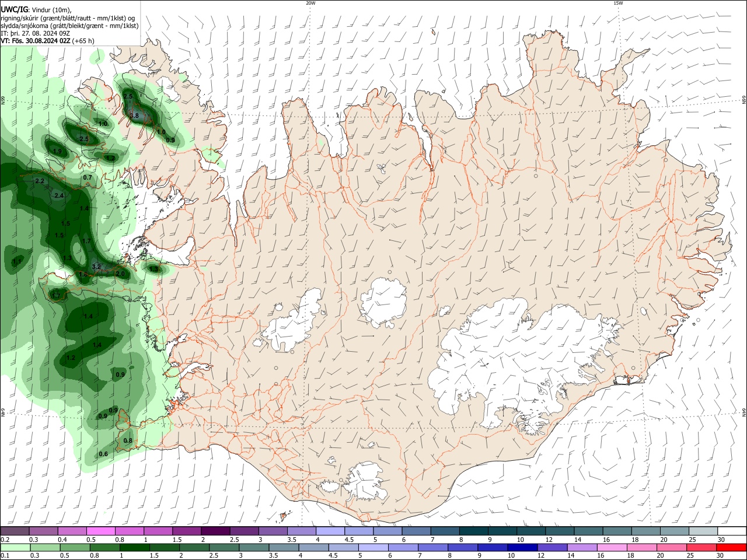
Task: Click the valid time line 'VT: Fös. 30.08.2024 02Z'
Action: point(36,41)
